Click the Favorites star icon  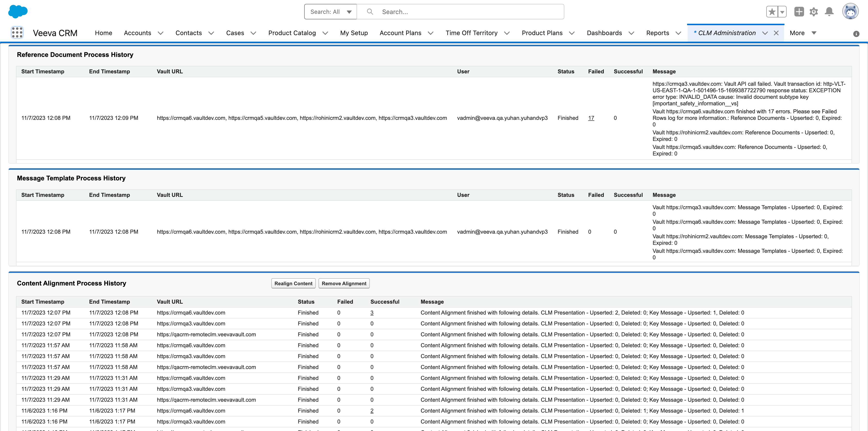772,12
